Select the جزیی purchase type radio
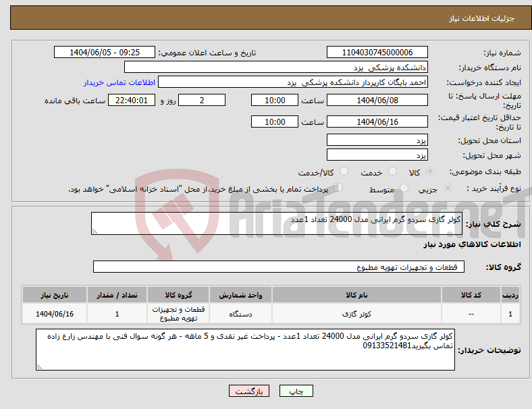 tap(448, 188)
